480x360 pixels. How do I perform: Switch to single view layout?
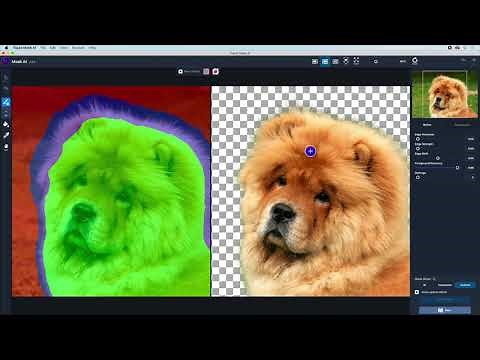point(315,61)
